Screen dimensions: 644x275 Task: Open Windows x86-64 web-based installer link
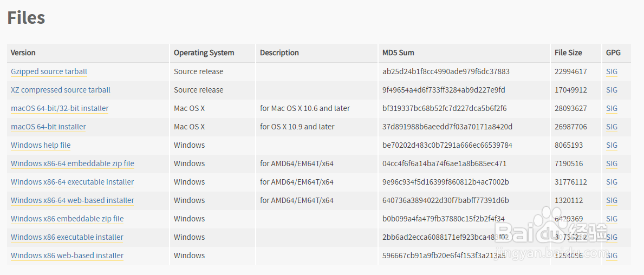coord(73,200)
